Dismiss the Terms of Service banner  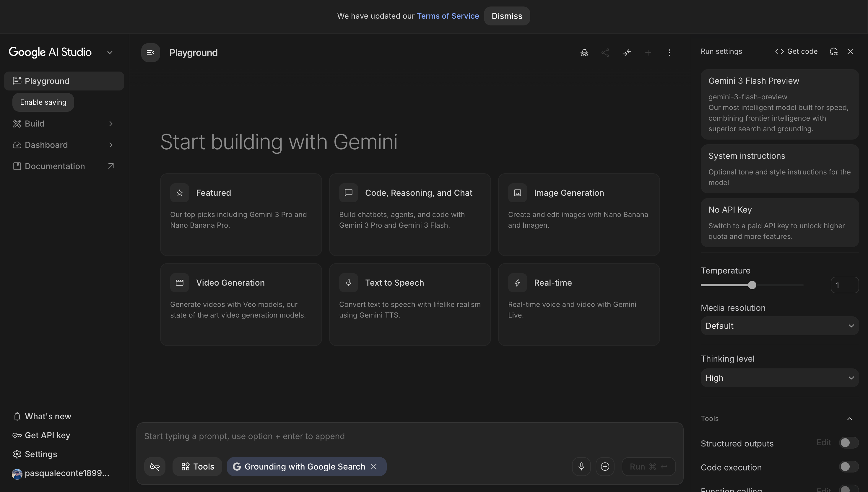[x=507, y=16]
